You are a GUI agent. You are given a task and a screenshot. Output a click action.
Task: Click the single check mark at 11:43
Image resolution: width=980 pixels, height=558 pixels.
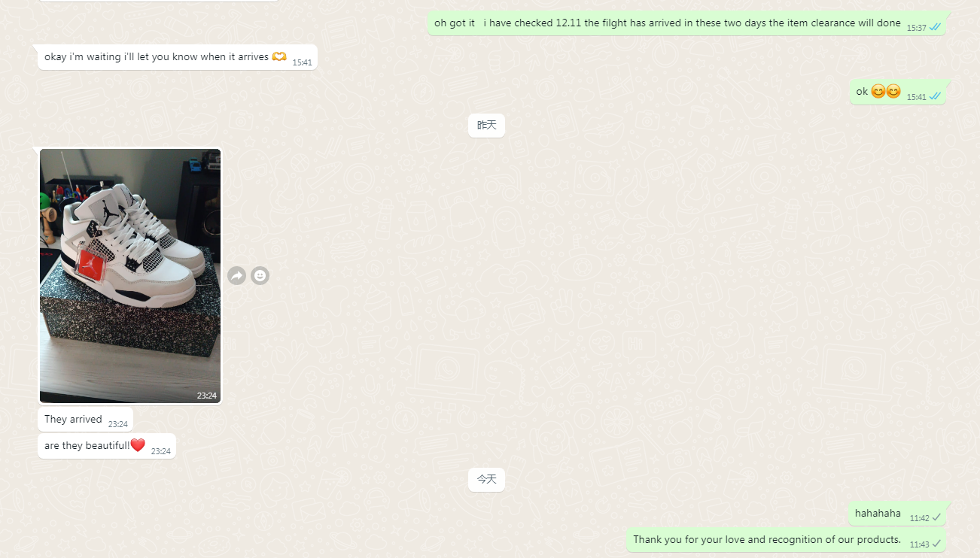936,544
